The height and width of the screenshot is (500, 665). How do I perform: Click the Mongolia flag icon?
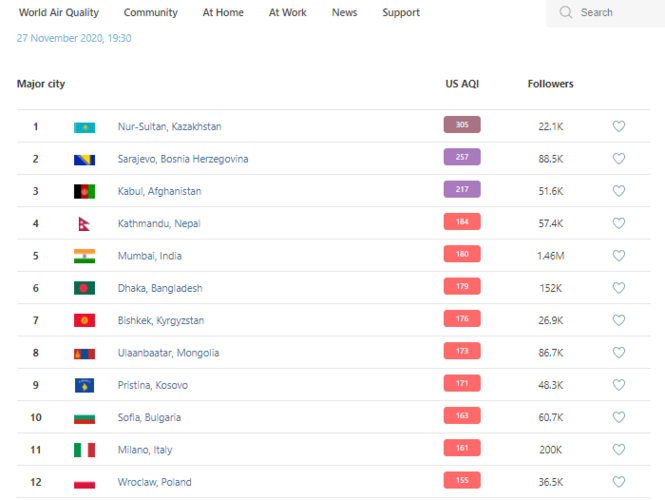pyautogui.click(x=84, y=353)
